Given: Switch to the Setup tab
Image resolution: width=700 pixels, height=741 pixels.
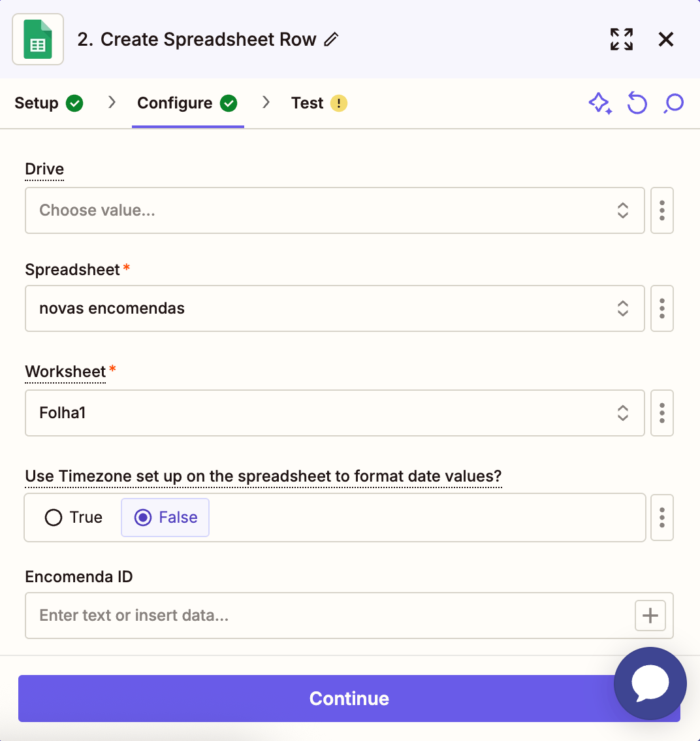Looking at the screenshot, I should (x=48, y=103).
